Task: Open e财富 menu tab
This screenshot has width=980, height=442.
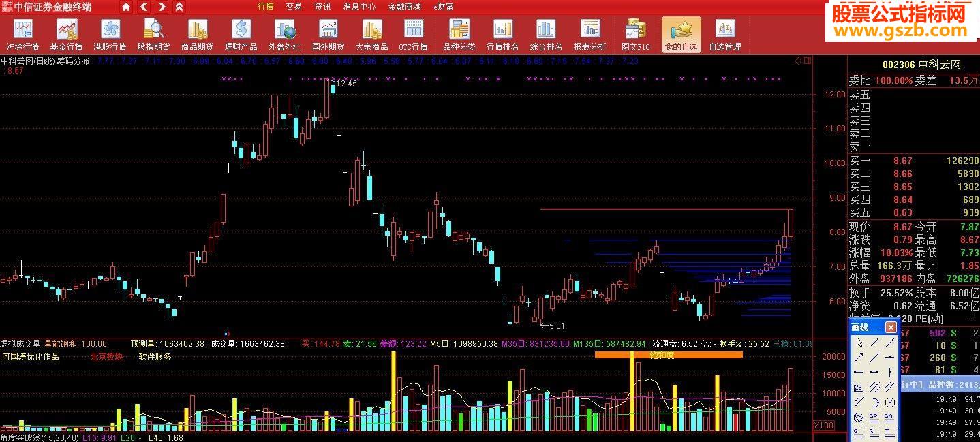Action: coord(443,7)
